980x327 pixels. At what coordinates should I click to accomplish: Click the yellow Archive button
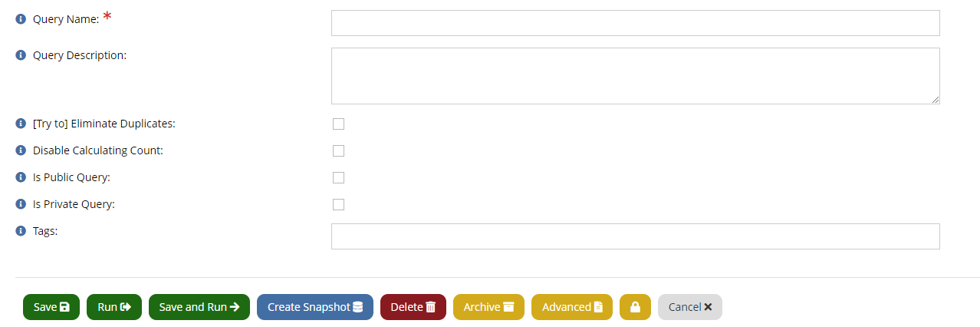pos(488,307)
